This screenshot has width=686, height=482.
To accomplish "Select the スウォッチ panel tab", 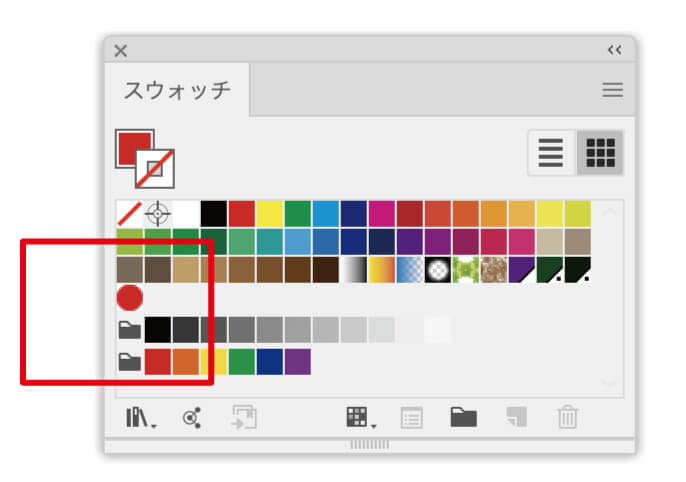I will point(177,91).
